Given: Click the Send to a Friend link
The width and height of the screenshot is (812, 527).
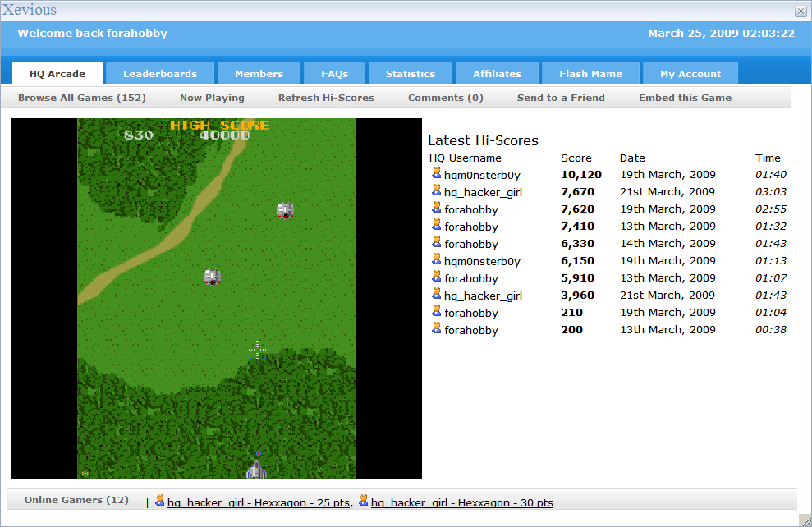Looking at the screenshot, I should (561, 98).
